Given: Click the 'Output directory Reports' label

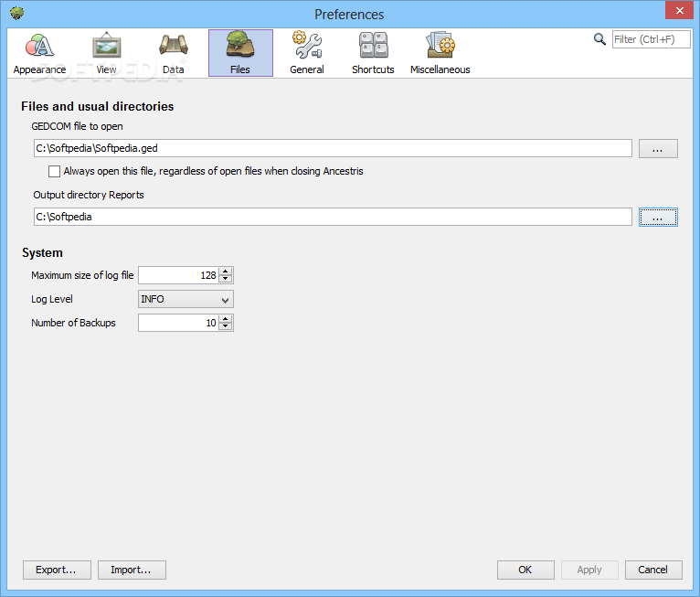Looking at the screenshot, I should point(89,195).
